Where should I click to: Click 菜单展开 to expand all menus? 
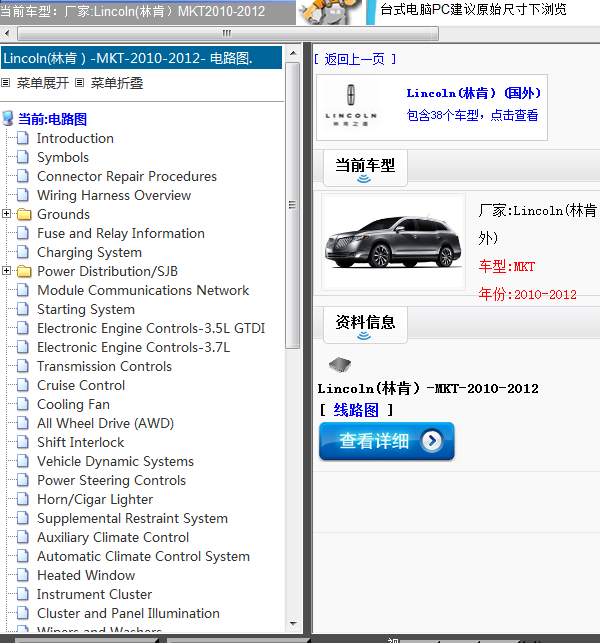pos(43,83)
